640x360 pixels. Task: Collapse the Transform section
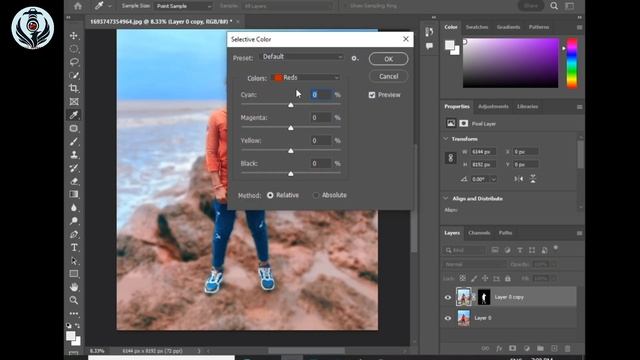[446, 139]
